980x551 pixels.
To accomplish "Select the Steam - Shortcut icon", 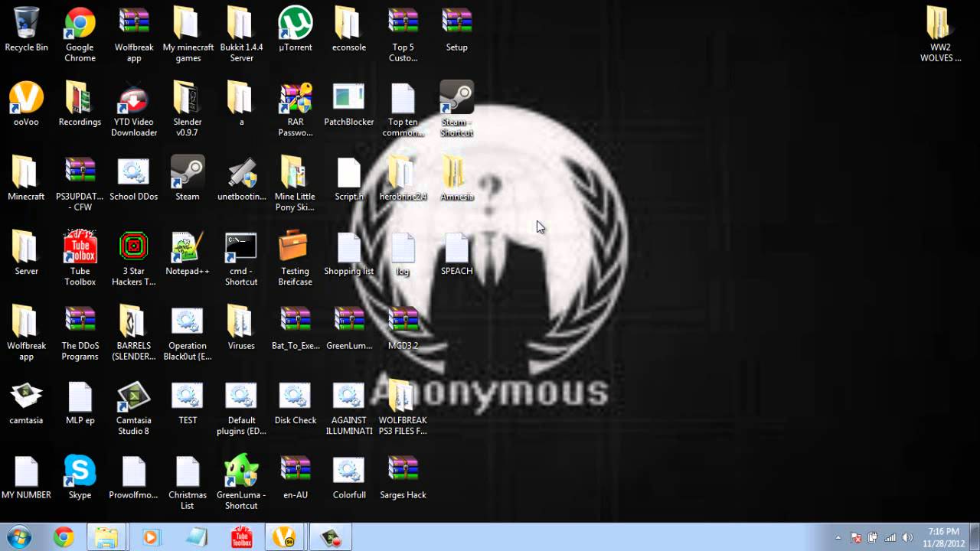I will coord(456,109).
